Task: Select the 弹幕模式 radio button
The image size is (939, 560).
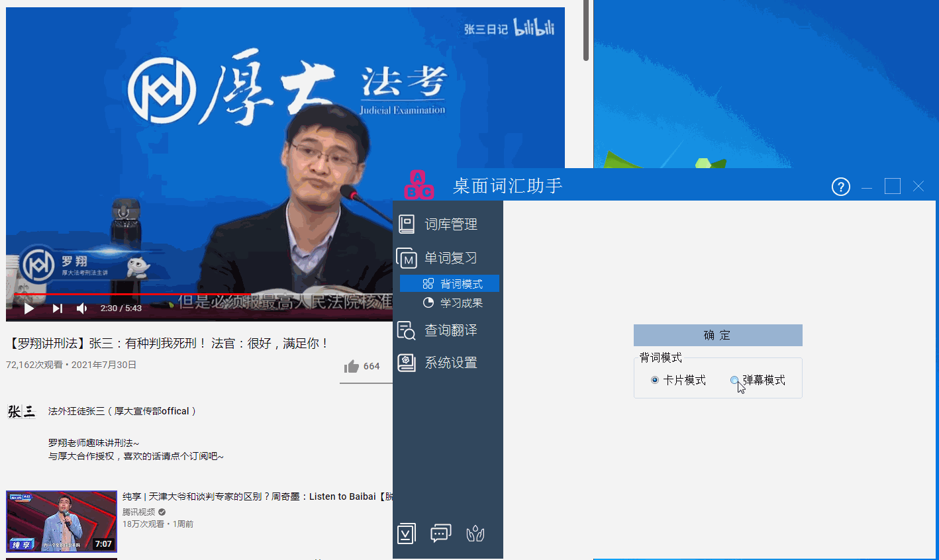Action: point(734,380)
